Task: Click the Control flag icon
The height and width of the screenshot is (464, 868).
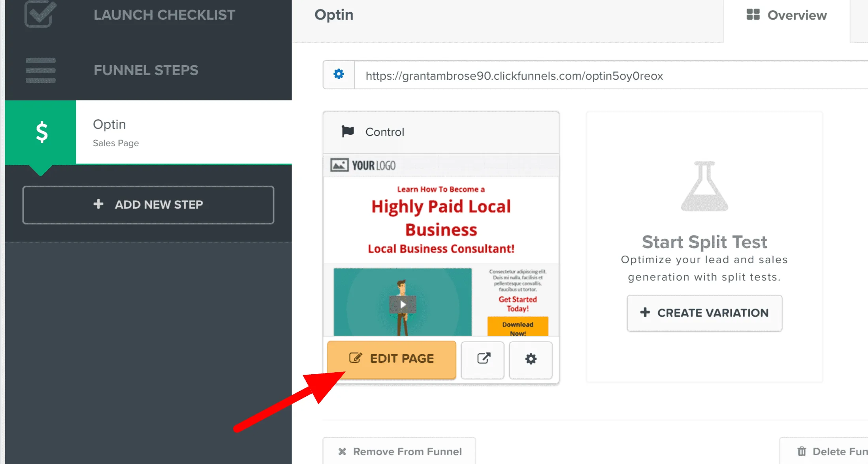Action: 348,132
